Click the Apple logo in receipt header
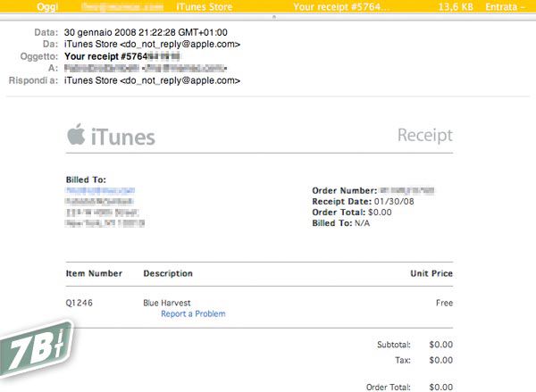This screenshot has width=536, height=392. point(76,135)
